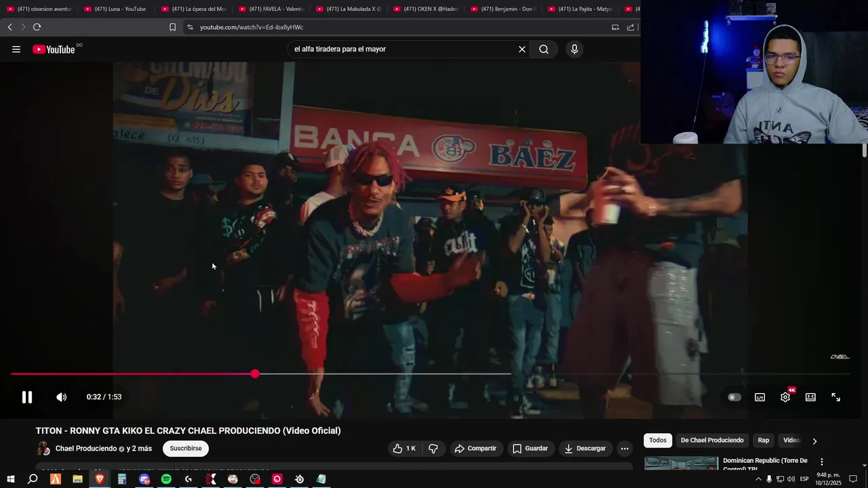Share the page from the address bar
The image size is (868, 488).
coord(631,27)
